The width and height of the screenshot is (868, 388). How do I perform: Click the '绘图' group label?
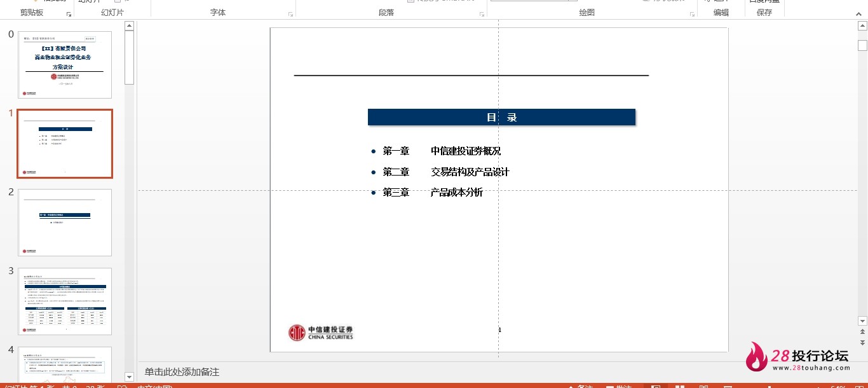pos(587,13)
